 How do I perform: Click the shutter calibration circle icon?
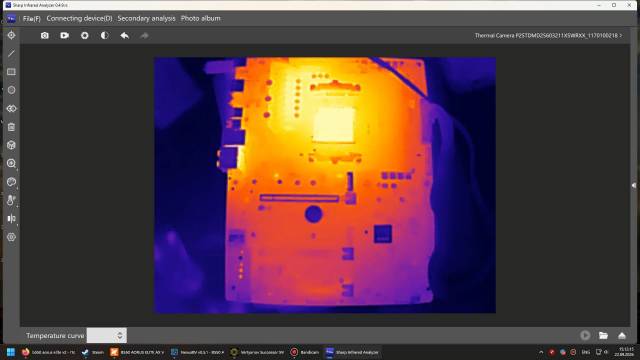point(84,36)
